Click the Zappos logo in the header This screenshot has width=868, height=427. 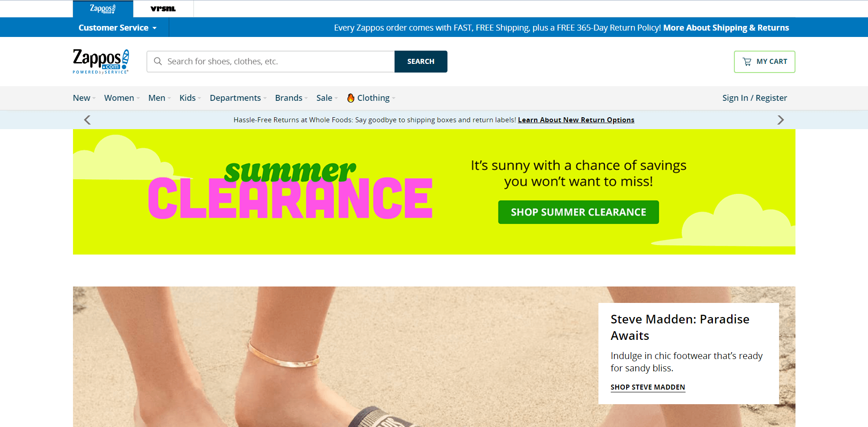pyautogui.click(x=101, y=61)
